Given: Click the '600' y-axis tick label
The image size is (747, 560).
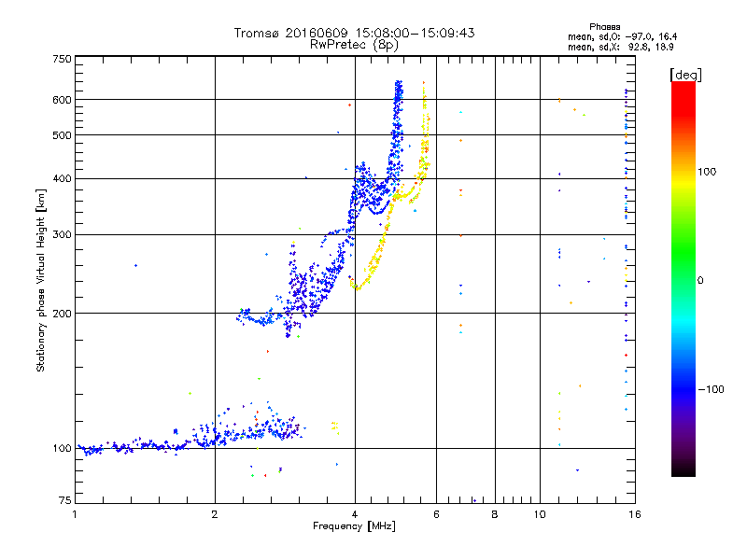Looking at the screenshot, I should [63, 100].
